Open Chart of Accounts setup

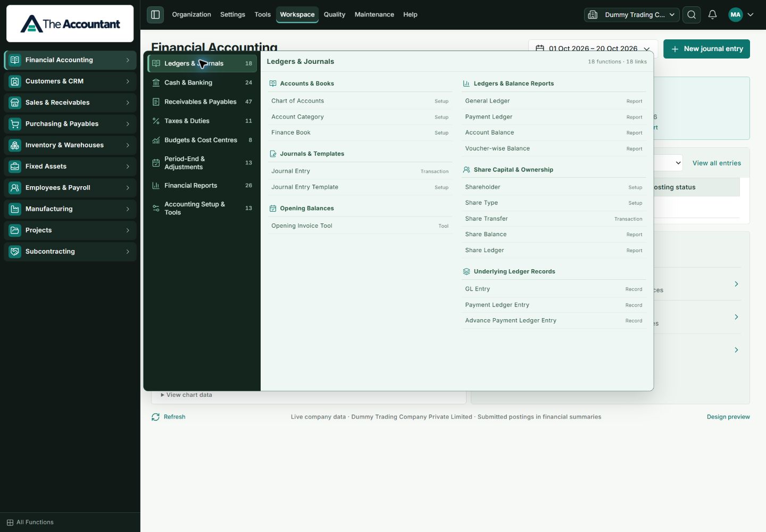[x=360, y=101]
